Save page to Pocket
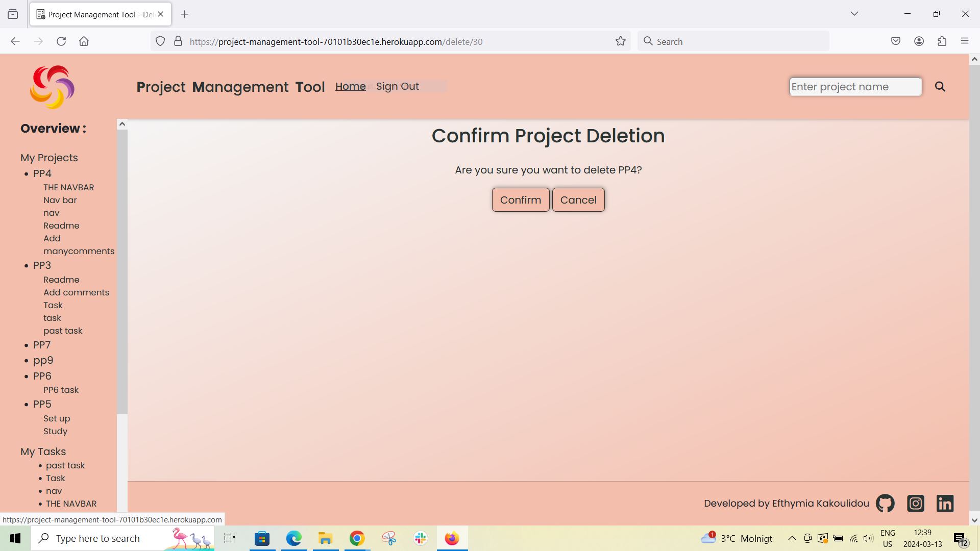 tap(896, 41)
